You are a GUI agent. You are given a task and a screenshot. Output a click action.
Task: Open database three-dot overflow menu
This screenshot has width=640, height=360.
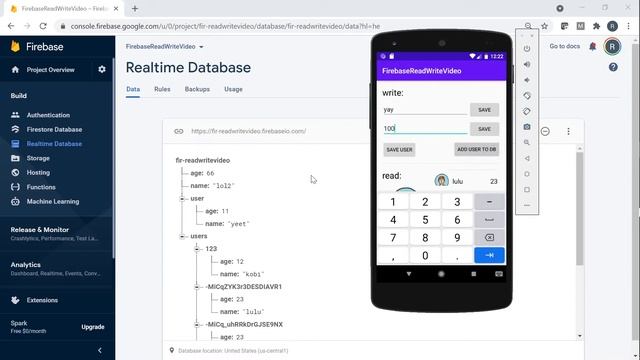(x=568, y=131)
